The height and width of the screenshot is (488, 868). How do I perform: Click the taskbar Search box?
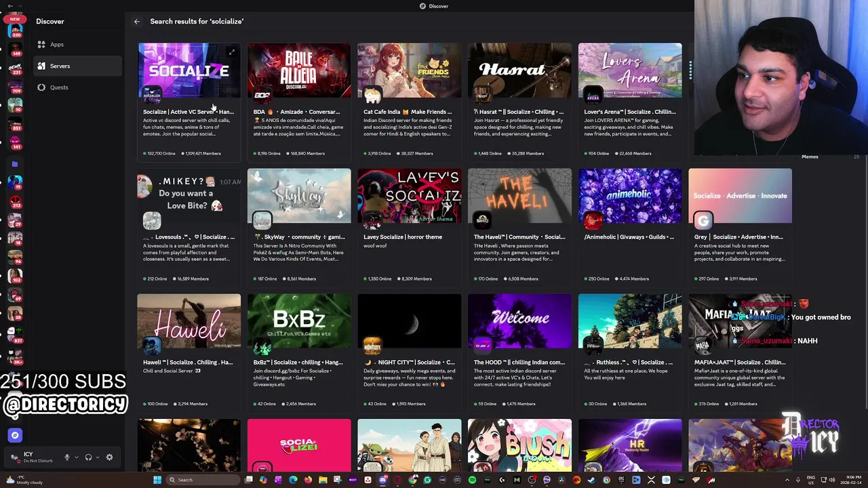click(203, 480)
